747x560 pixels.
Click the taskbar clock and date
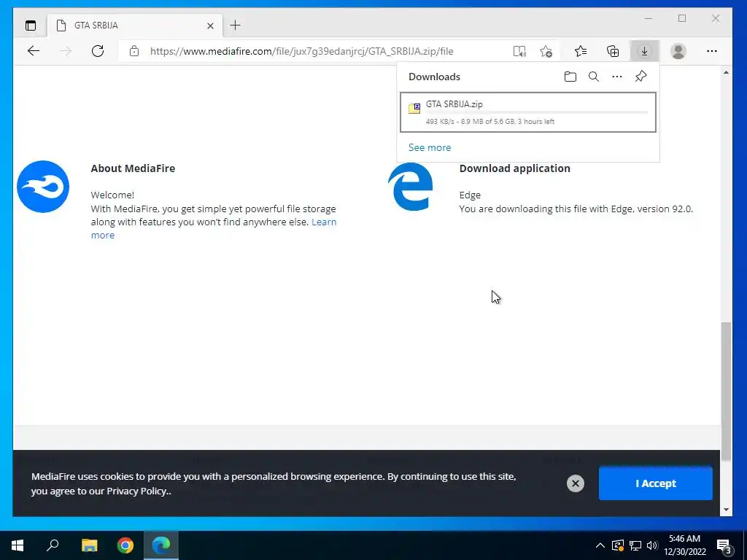tap(684, 545)
